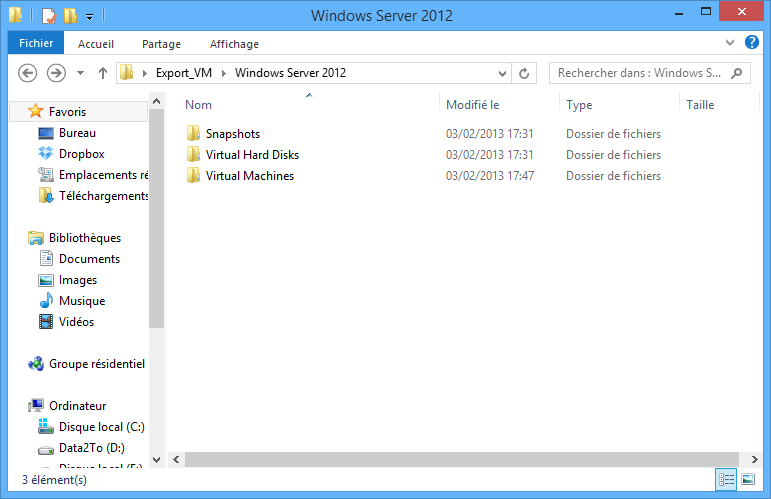Expand the arrow before Export_VM breadcrumb
The image size is (771, 499).
(x=145, y=73)
